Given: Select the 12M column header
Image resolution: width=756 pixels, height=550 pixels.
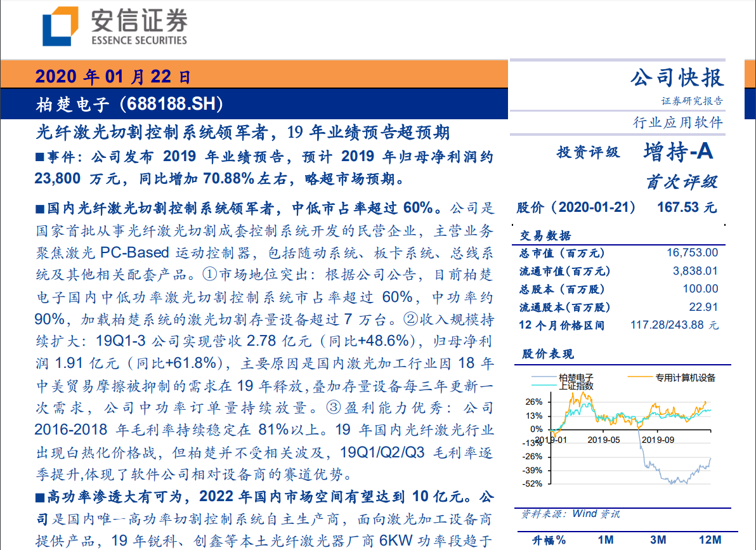Looking at the screenshot, I should (x=709, y=540).
